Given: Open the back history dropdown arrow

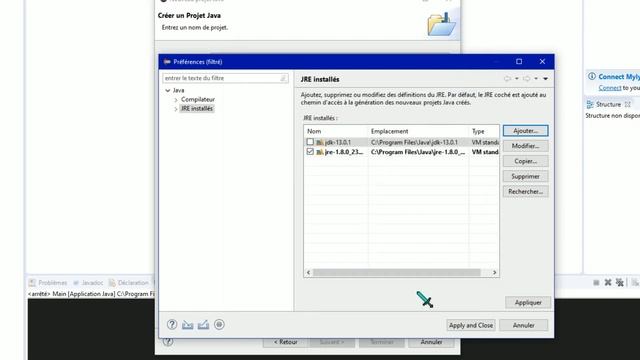Looking at the screenshot, I should [517, 78].
